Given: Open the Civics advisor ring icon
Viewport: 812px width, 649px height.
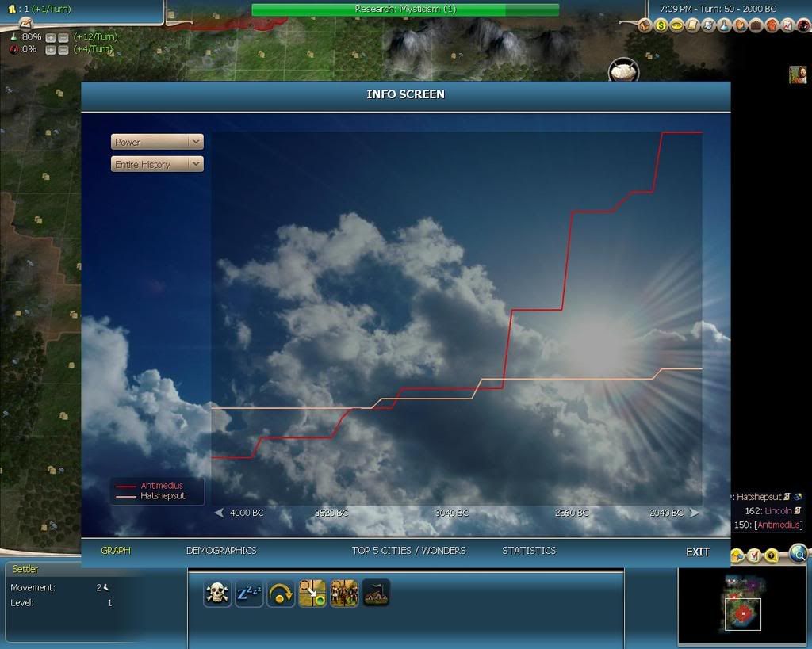Looking at the screenshot, I should click(677, 25).
